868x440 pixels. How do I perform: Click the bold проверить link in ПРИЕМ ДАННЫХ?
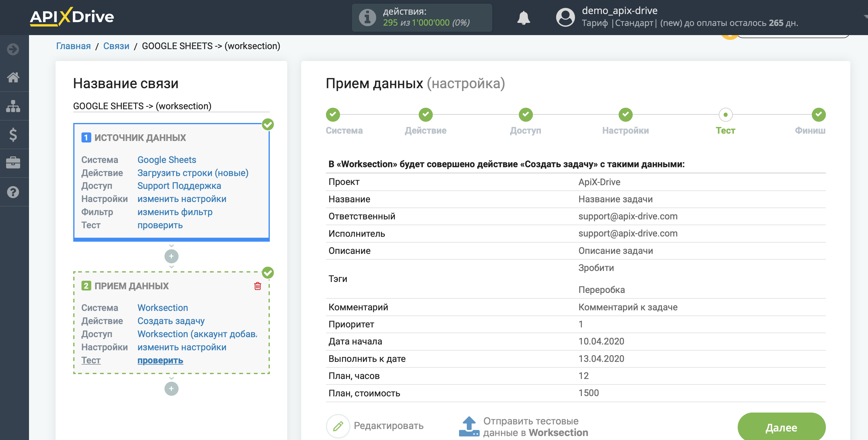[160, 360]
